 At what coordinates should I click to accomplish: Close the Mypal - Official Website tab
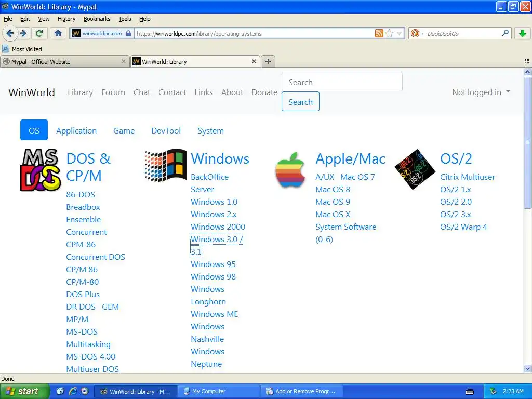pos(124,61)
